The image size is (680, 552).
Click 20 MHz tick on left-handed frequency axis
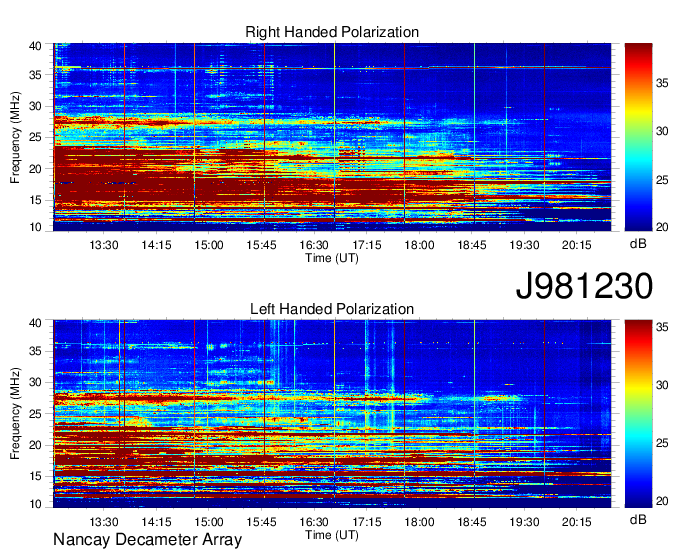tap(35, 445)
